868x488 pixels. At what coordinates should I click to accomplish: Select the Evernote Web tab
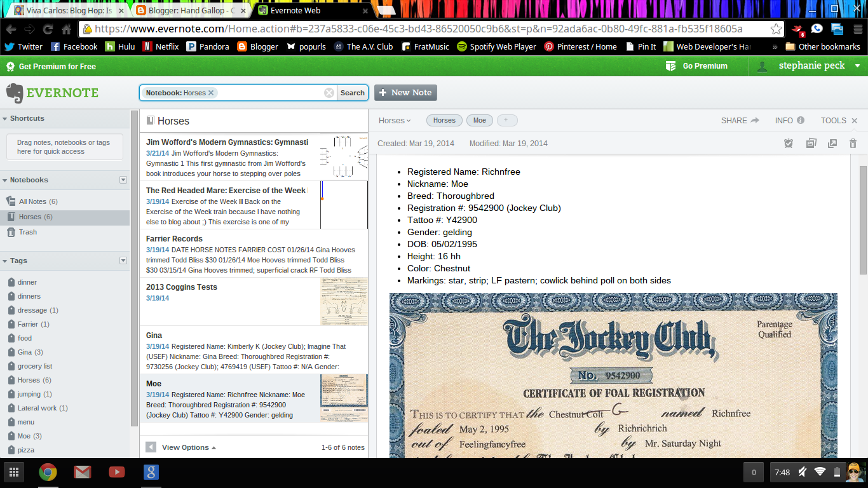point(311,10)
